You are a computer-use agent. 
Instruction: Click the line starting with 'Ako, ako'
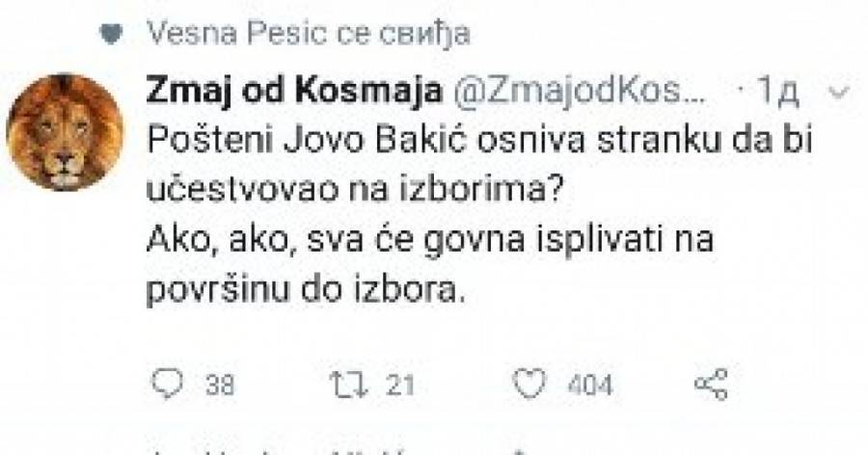pyautogui.click(x=429, y=241)
